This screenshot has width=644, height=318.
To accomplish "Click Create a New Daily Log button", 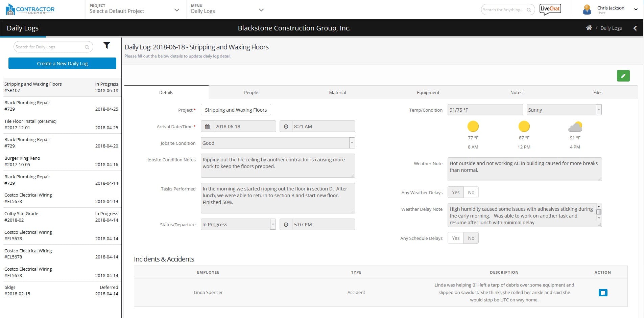I will 62,64.
